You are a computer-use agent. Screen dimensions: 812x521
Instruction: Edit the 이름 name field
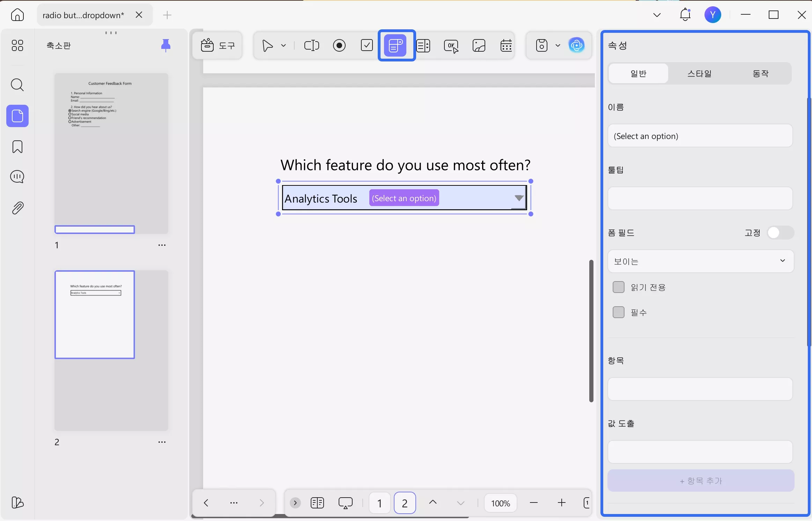click(x=700, y=136)
